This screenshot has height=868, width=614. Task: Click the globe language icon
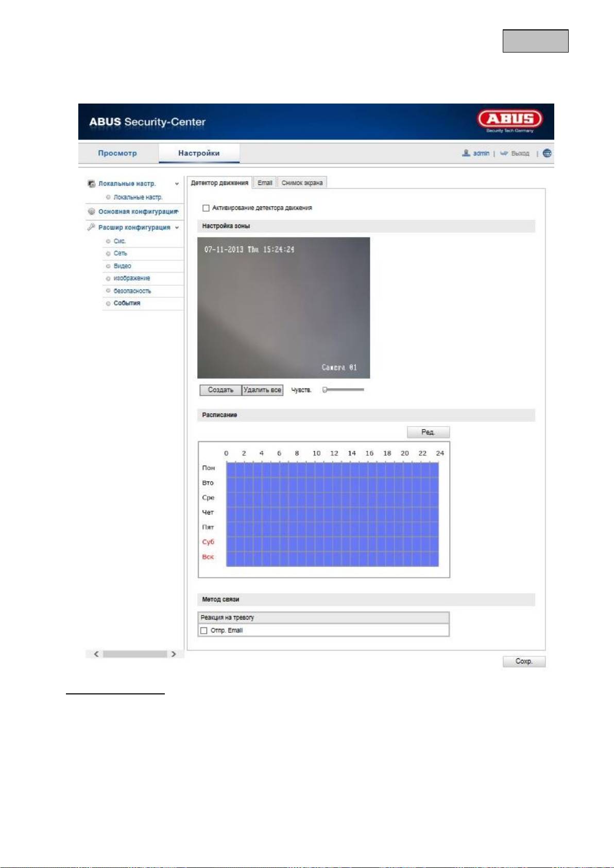[x=547, y=153]
